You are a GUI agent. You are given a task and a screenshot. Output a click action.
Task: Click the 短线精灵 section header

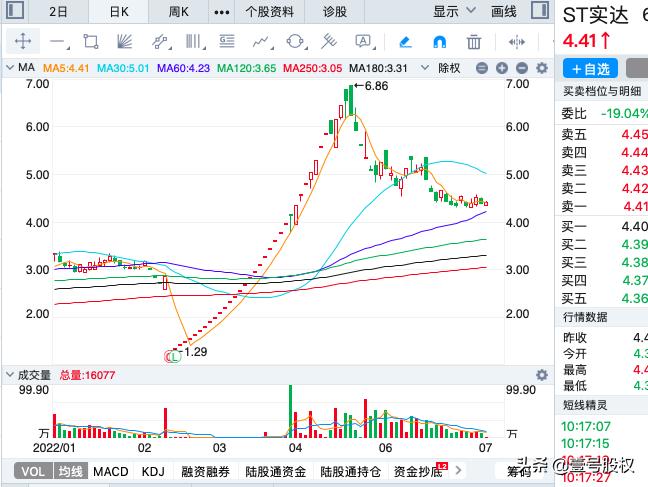click(585, 405)
